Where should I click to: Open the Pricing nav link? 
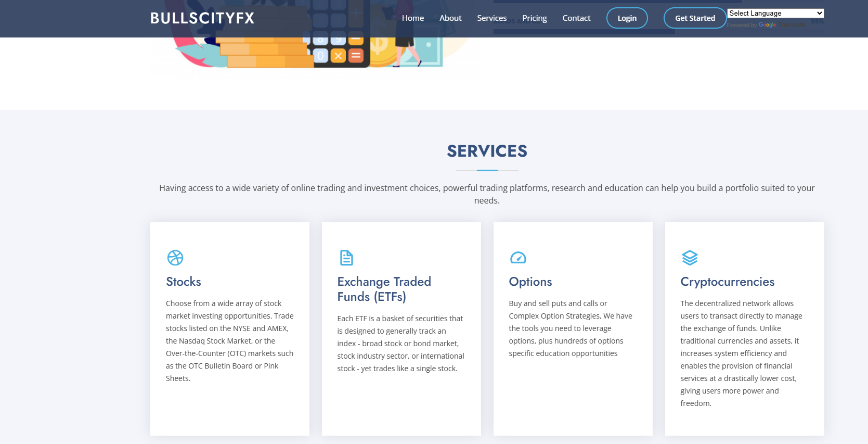534,18
